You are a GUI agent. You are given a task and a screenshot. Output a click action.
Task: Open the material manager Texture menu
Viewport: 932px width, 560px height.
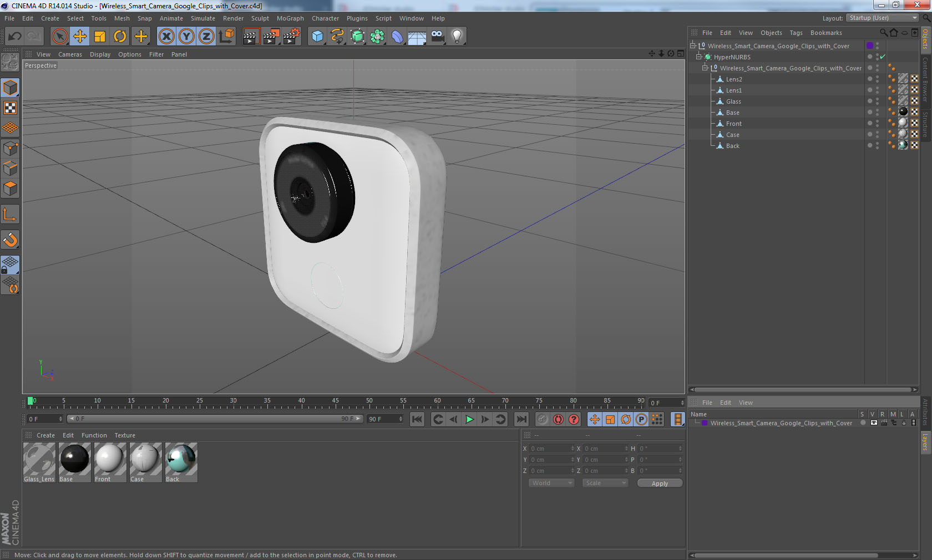tap(125, 435)
